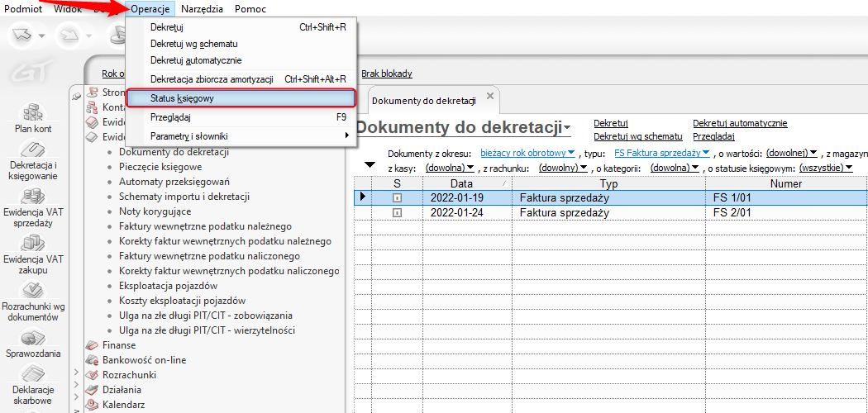
Task: Click the Dekretuj automatycznie link
Action: coord(739,123)
